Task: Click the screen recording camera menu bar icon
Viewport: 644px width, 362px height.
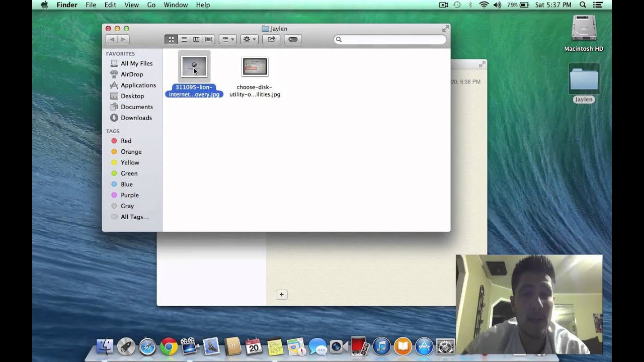Action: (x=444, y=5)
